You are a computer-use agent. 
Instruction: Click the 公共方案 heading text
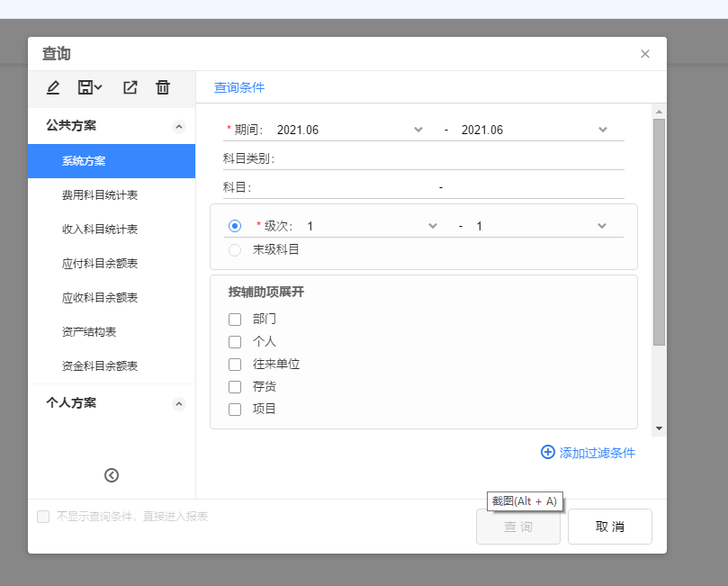[x=71, y=125]
